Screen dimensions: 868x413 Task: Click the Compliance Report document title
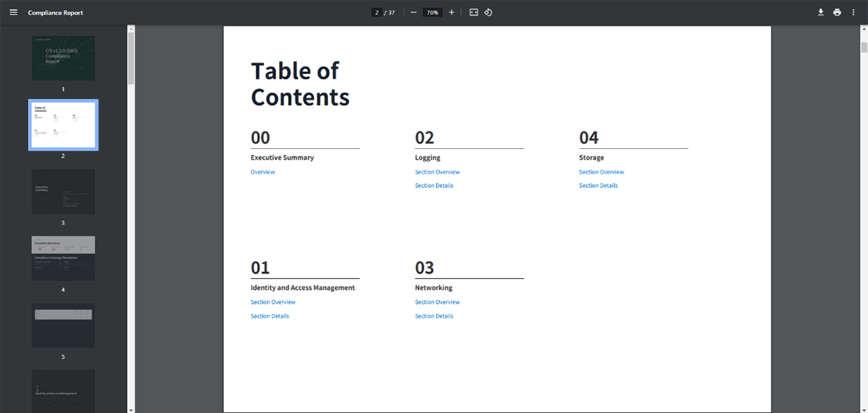coord(55,12)
